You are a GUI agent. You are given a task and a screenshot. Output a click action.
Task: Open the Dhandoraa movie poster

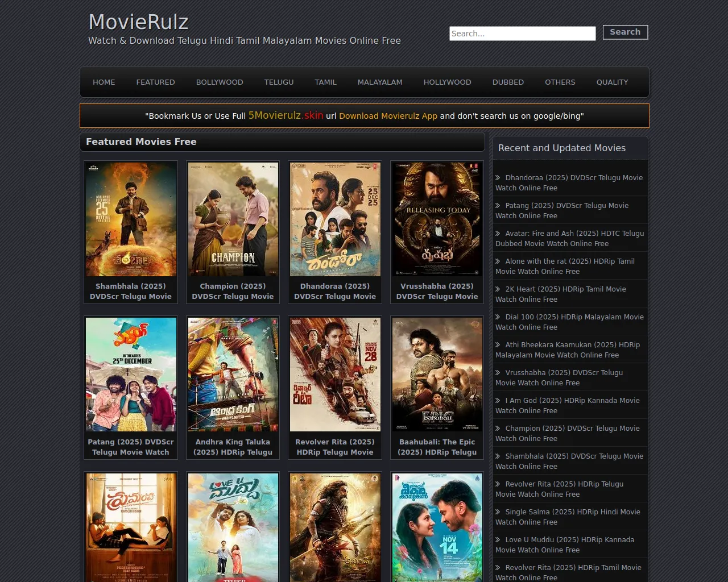(335, 219)
